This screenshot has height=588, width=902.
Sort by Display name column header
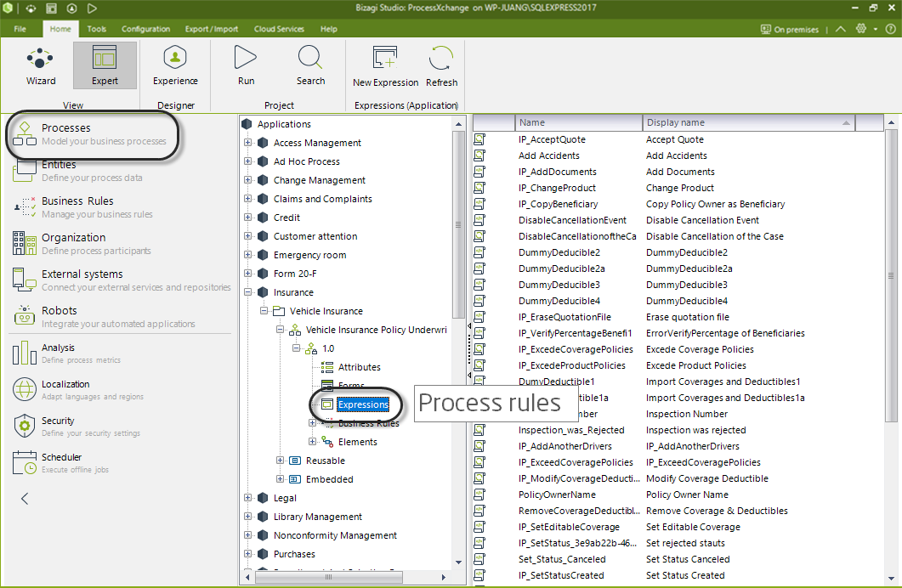click(749, 122)
